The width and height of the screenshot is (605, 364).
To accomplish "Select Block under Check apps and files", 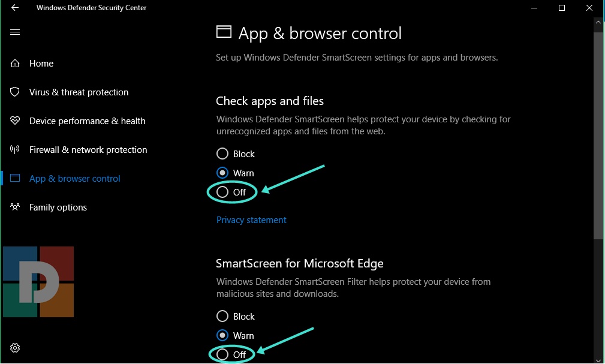I will 222,154.
